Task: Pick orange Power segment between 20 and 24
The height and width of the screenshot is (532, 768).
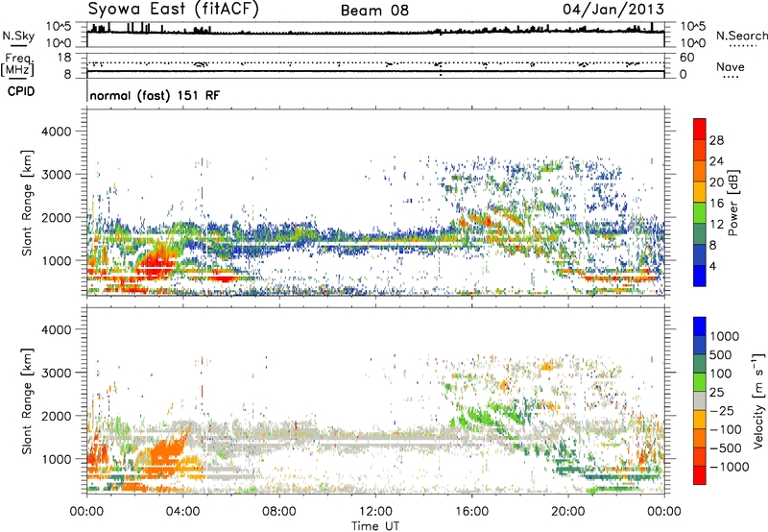Action: pos(700,171)
